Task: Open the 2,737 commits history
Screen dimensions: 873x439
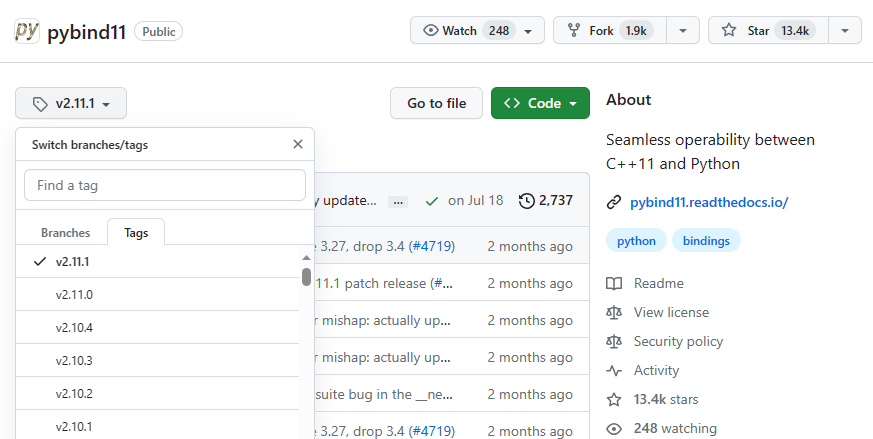Action: click(x=546, y=201)
